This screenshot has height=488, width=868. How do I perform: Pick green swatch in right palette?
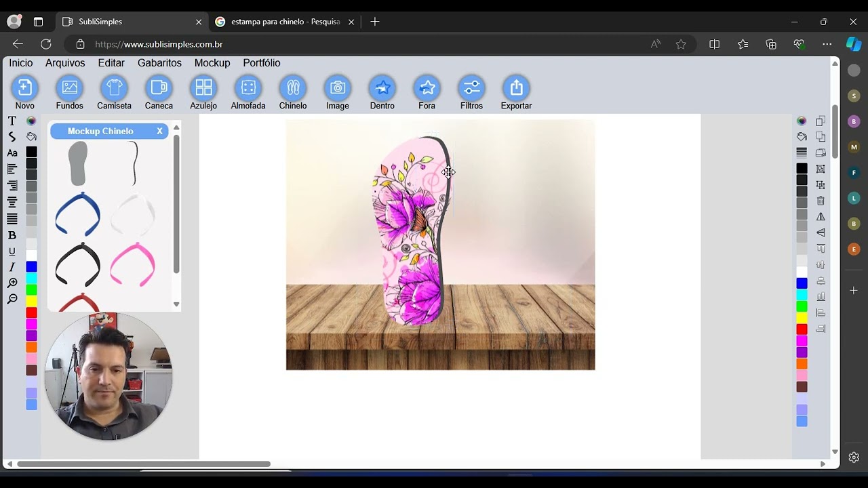coord(802,306)
